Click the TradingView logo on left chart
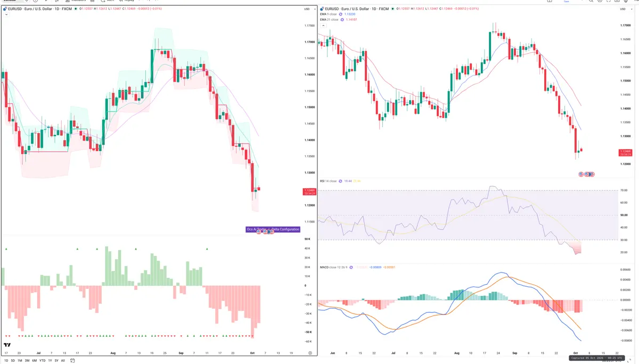The width and height of the screenshot is (639, 364). click(7, 345)
